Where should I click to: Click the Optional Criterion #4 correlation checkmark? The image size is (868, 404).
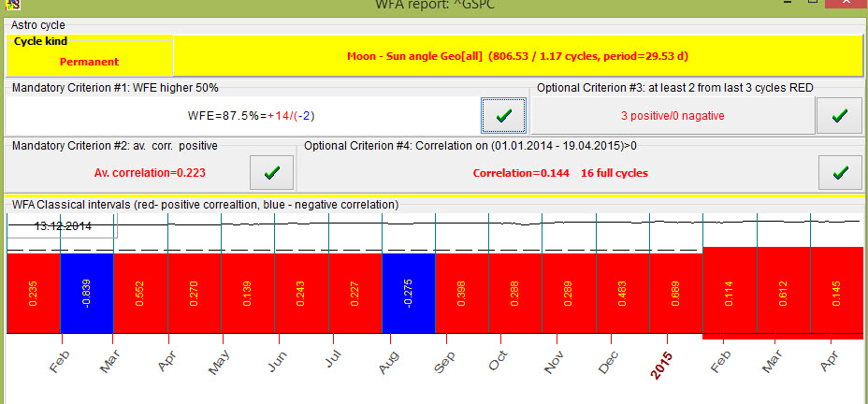pos(840,172)
